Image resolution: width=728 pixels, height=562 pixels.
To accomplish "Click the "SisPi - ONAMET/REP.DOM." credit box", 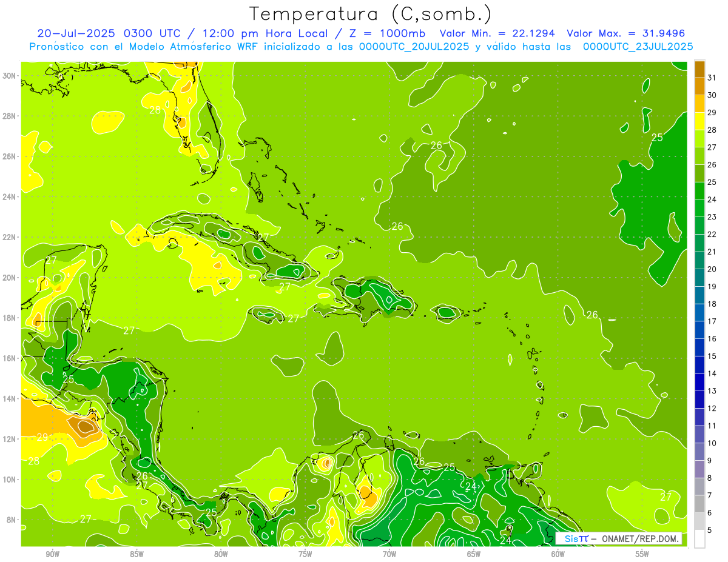I will [x=618, y=538].
